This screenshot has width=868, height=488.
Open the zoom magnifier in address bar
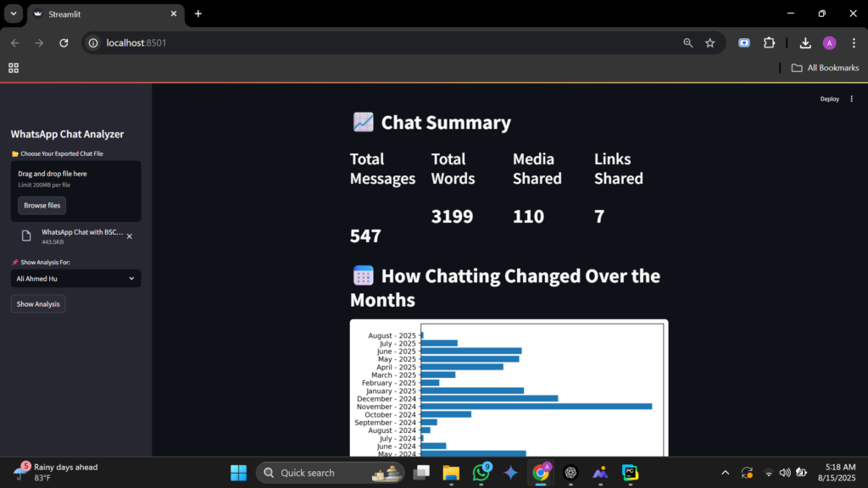[x=687, y=42]
